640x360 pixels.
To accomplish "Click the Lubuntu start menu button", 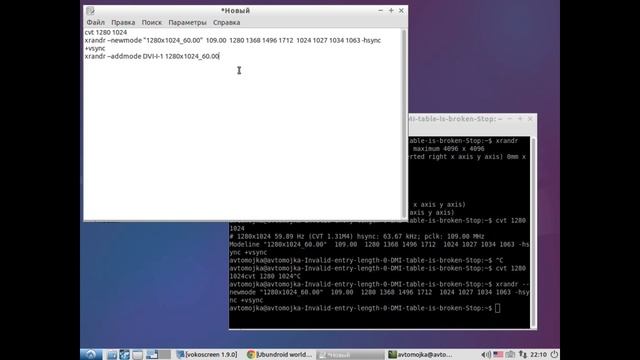I will pos(91,354).
